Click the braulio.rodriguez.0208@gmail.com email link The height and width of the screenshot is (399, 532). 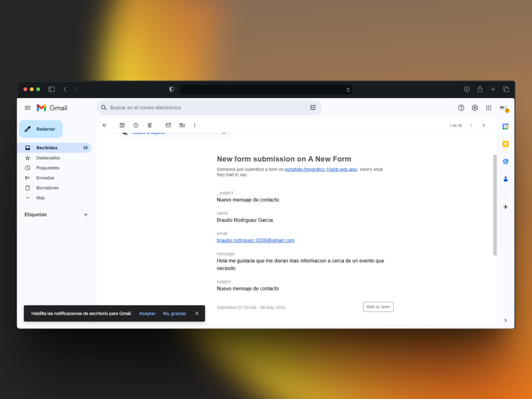(255, 240)
